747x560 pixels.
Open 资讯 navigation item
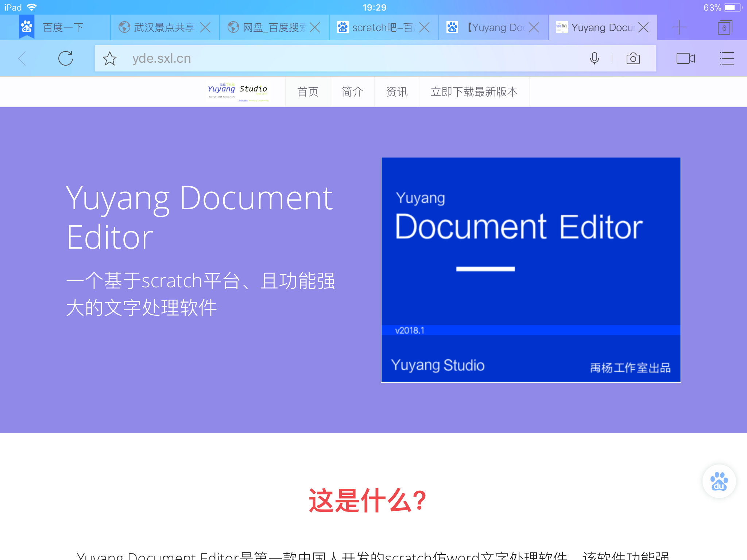[396, 92]
